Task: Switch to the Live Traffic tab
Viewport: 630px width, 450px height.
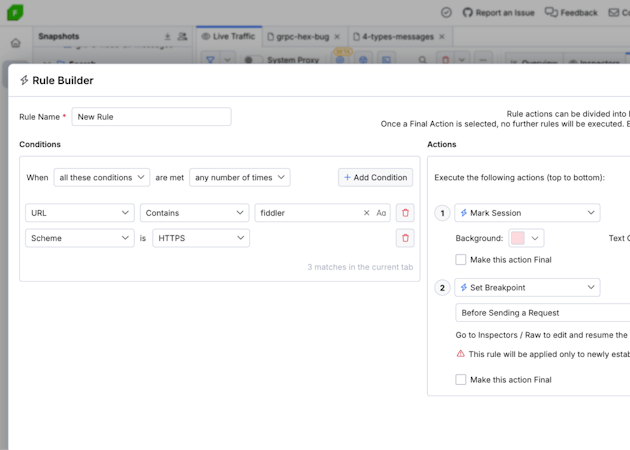Action: [228, 37]
